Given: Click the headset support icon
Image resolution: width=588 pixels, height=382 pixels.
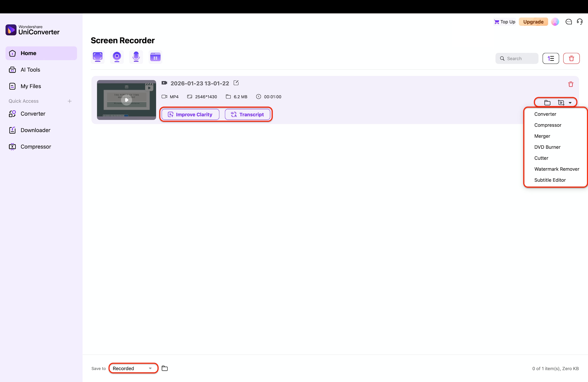Looking at the screenshot, I should (580, 22).
